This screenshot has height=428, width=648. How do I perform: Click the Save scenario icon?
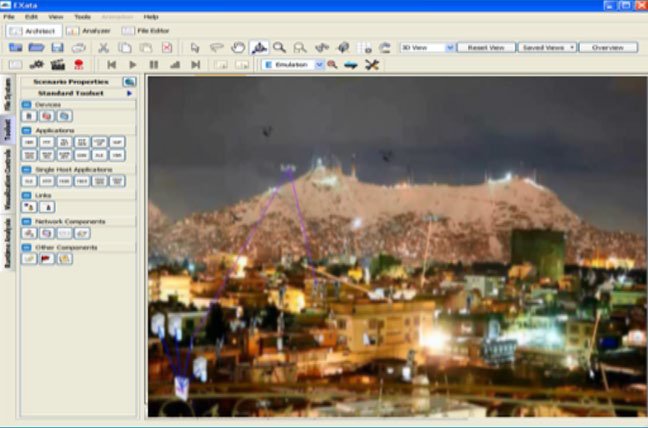pyautogui.click(x=57, y=47)
